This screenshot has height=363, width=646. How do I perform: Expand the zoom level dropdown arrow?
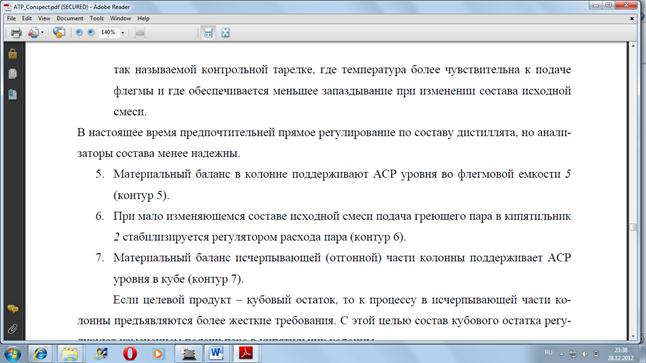point(123,33)
